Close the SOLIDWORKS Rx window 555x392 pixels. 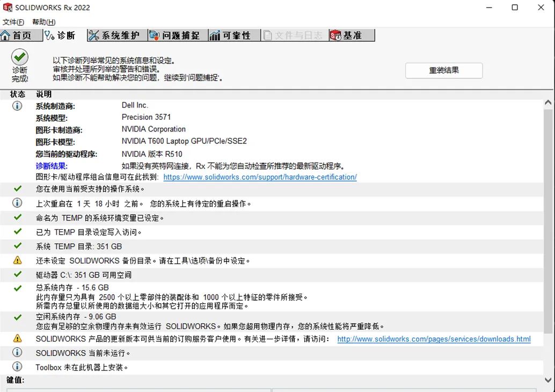point(541,8)
